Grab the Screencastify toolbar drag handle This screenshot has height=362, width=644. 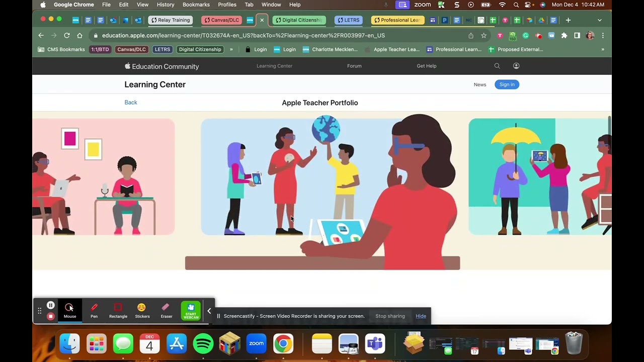pos(39,311)
